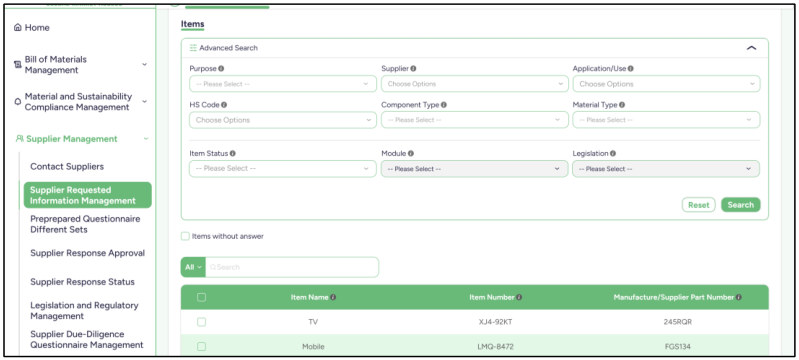Click the Reset button
The width and height of the screenshot is (799, 360).
click(x=699, y=205)
